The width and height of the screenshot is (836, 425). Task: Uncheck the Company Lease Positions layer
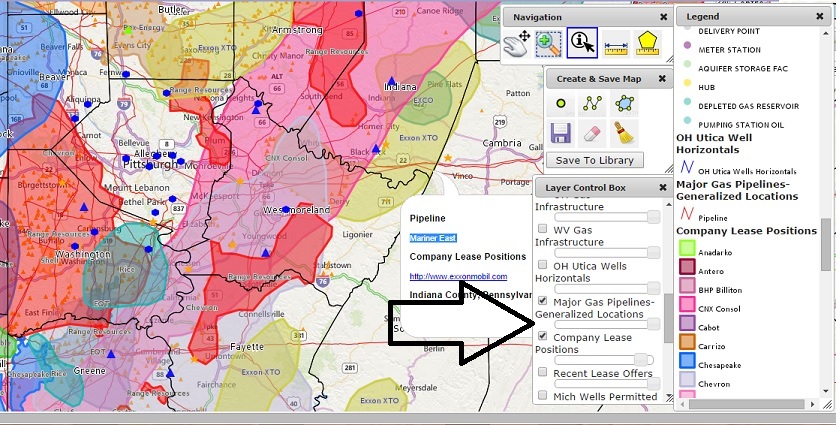542,336
